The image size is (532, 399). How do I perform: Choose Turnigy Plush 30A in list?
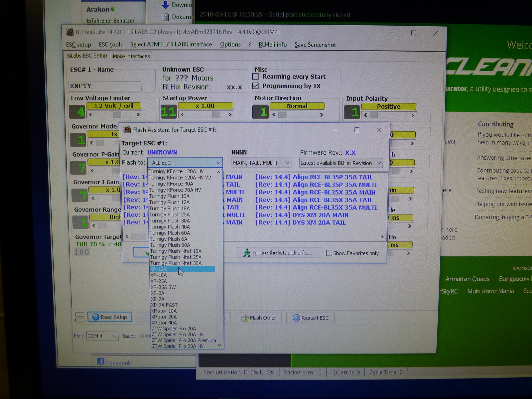click(170, 220)
